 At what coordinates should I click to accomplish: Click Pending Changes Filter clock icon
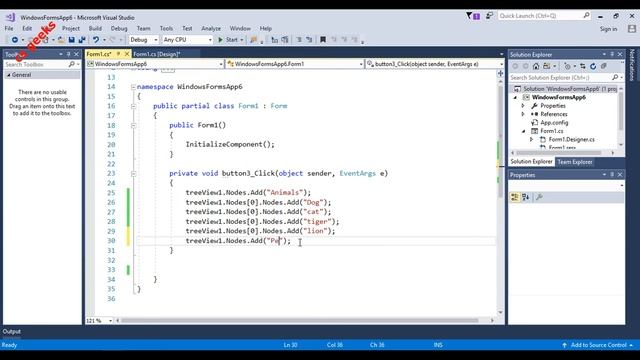(567, 66)
